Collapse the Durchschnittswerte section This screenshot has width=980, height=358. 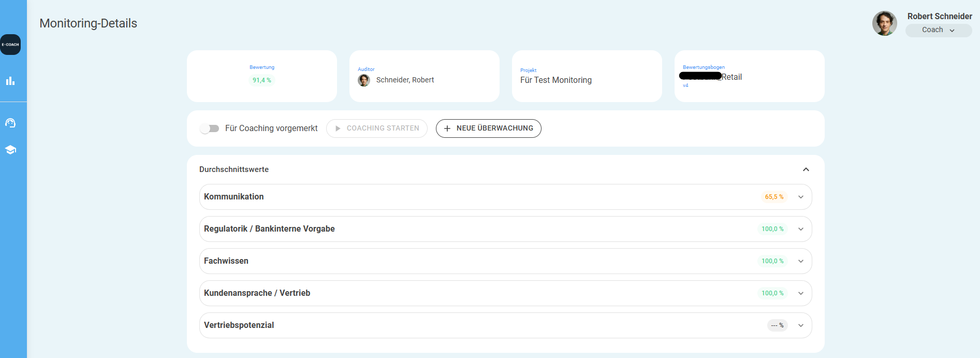click(806, 169)
